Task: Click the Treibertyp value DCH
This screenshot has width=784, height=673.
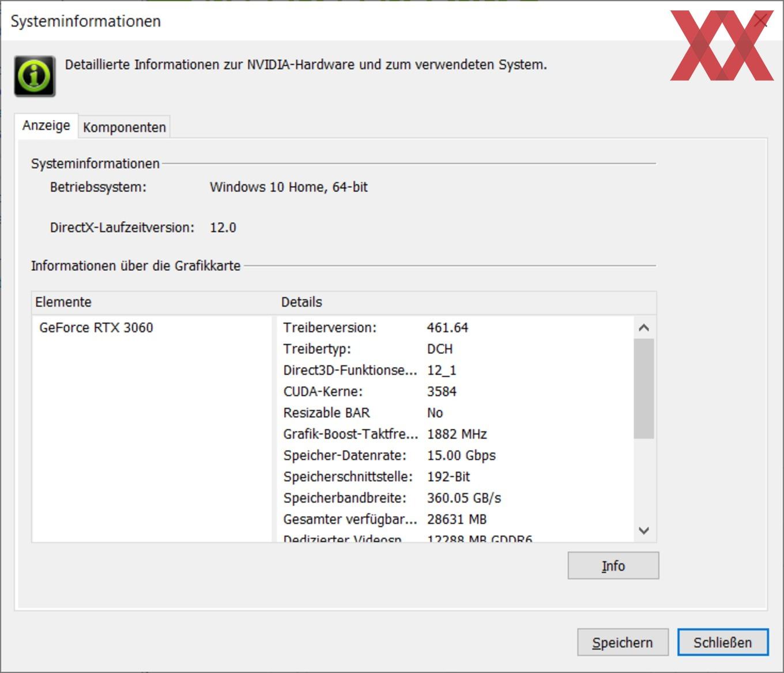Action: click(440, 349)
